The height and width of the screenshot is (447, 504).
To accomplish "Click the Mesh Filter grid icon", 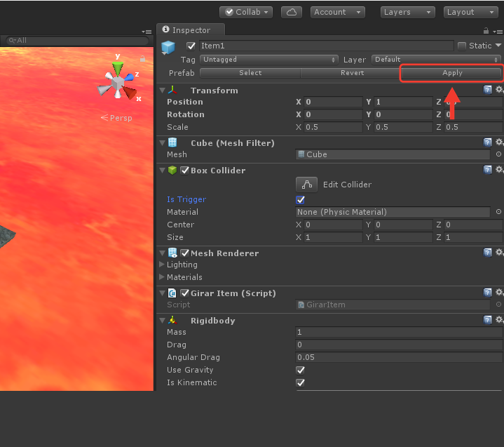I will click(172, 142).
